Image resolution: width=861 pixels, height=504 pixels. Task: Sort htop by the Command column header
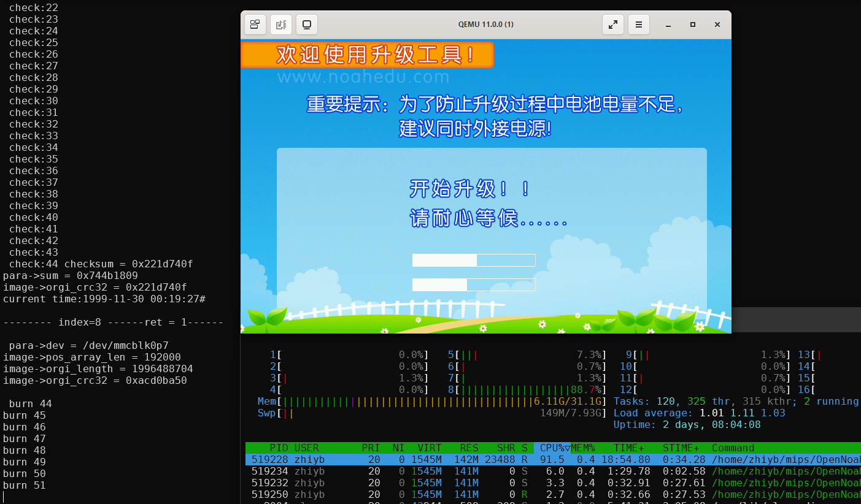[x=733, y=448]
